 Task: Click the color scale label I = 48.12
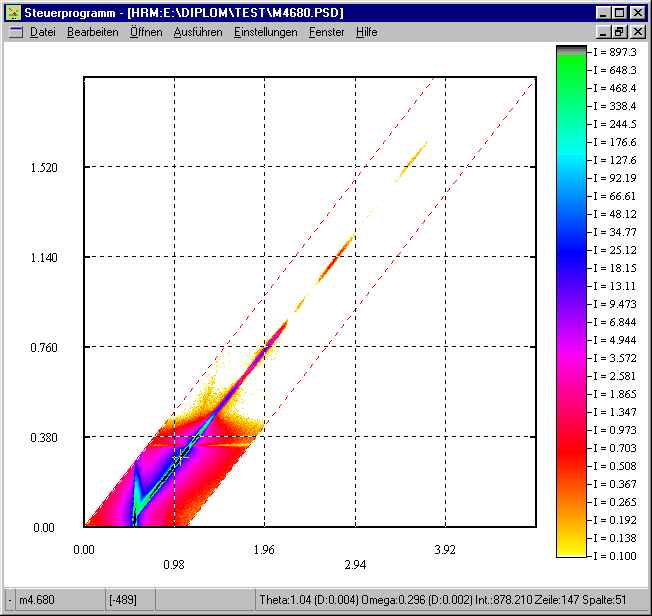(615, 214)
